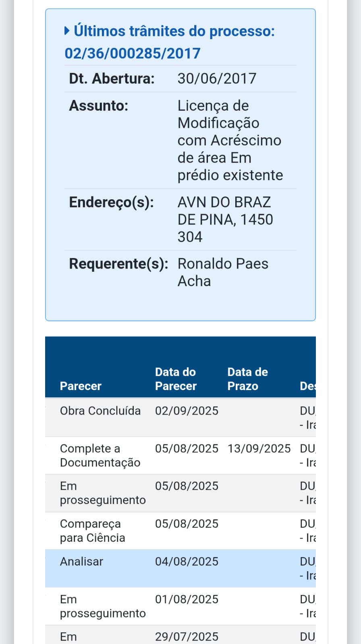
Task: Select the highlighted Analisar parecer
Action: (x=81, y=561)
